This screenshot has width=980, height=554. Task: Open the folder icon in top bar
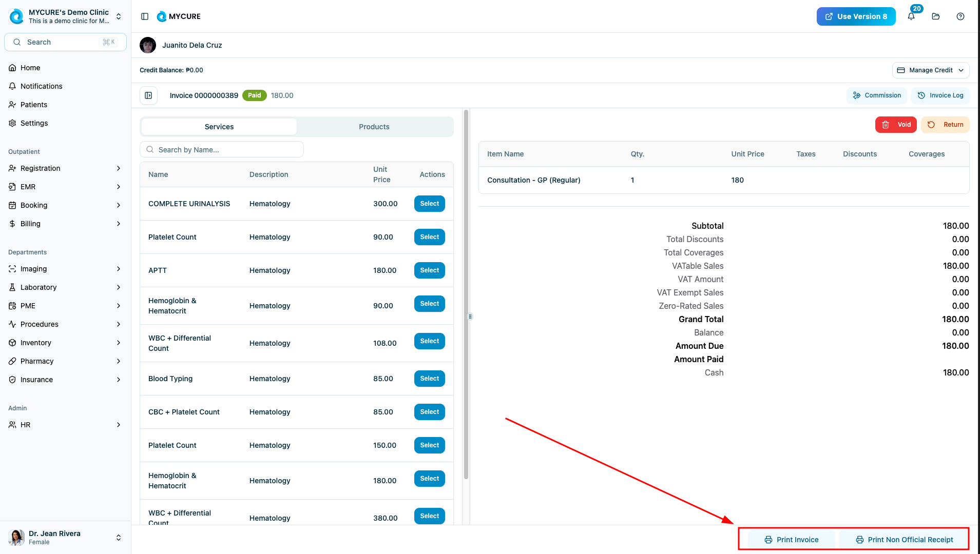936,16
